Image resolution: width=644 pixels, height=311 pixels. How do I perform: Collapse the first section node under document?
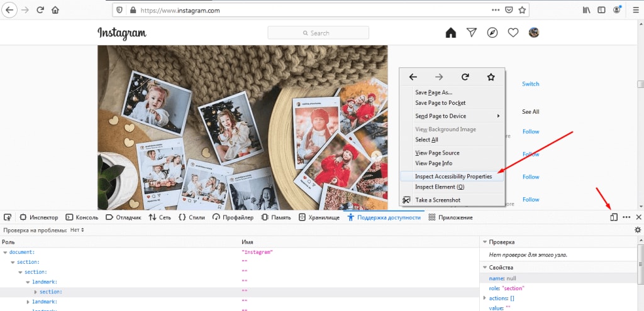pyautogui.click(x=13, y=262)
